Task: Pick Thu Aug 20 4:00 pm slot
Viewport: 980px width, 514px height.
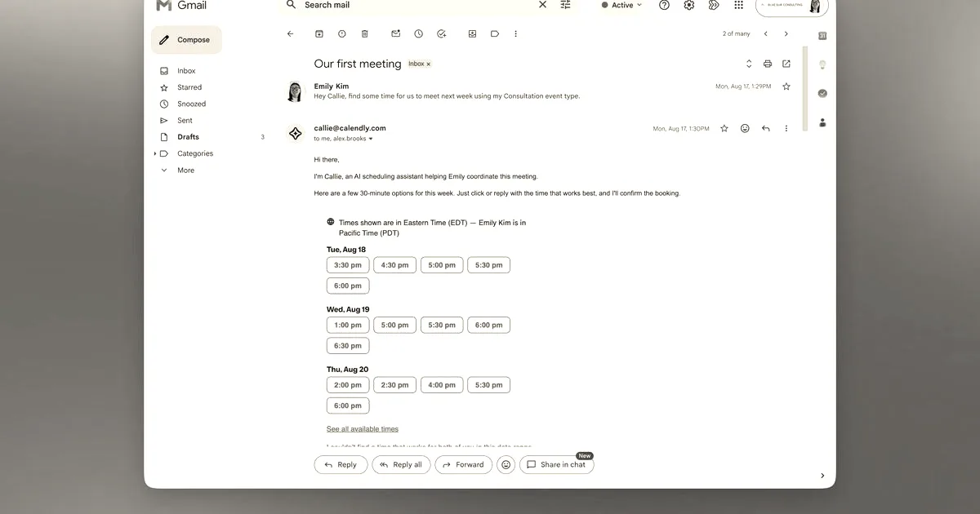Action: [x=442, y=385]
